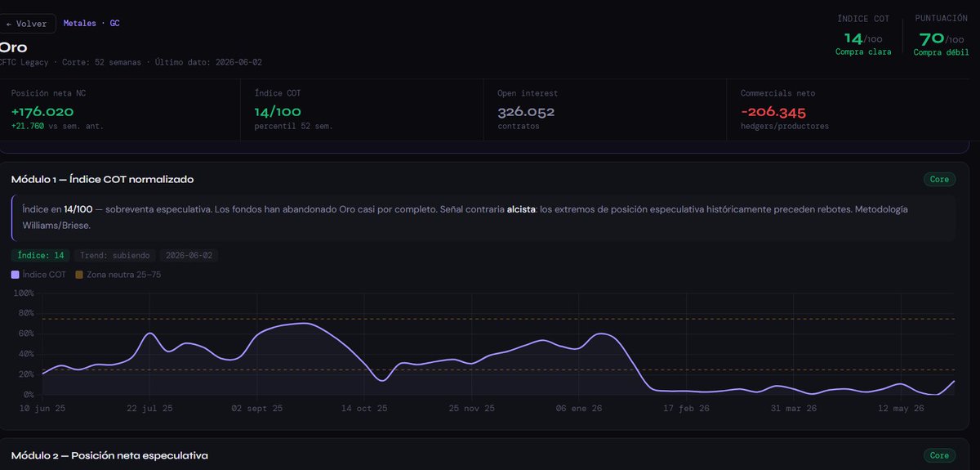This screenshot has height=470, width=980.
Task: Click the Commercials neto value -206.345
Action: pyautogui.click(x=773, y=111)
